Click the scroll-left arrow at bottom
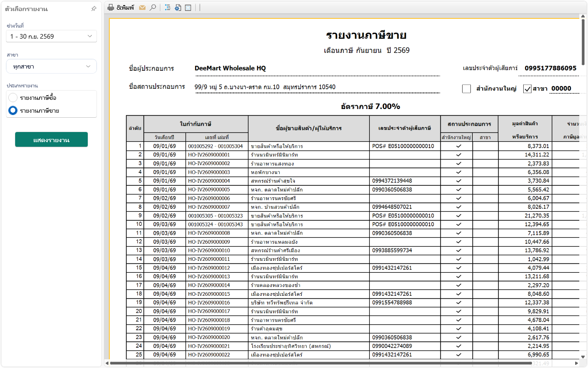 click(x=107, y=363)
